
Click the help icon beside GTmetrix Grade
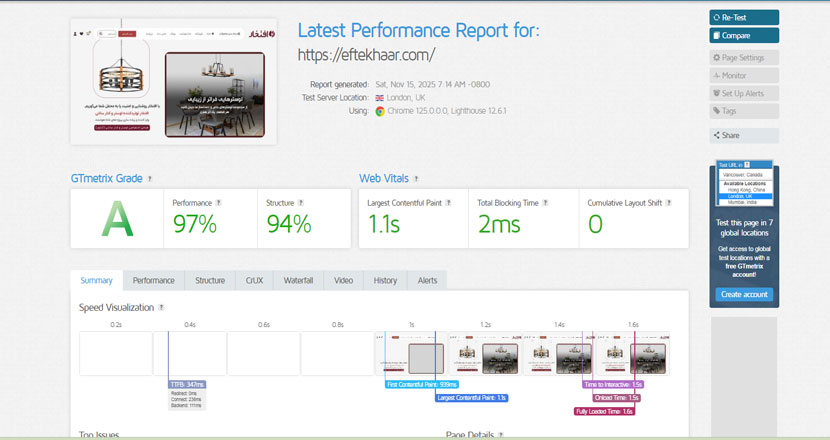[x=150, y=179]
